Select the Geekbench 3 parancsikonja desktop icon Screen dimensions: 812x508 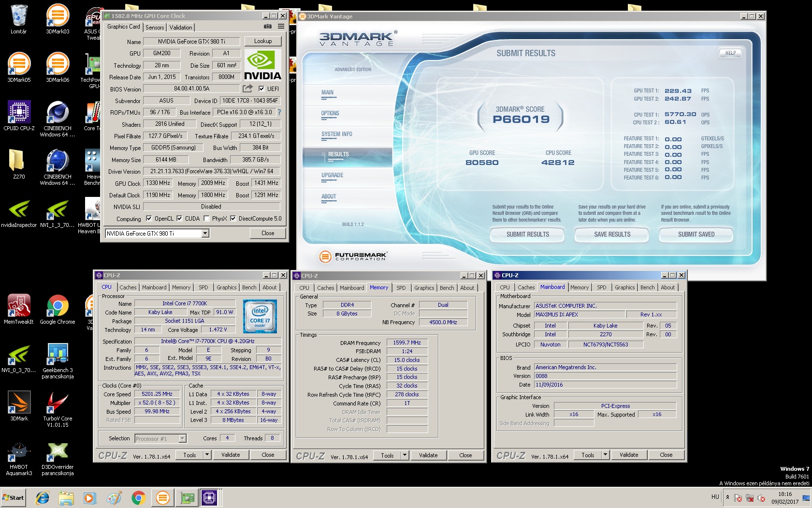point(58,361)
